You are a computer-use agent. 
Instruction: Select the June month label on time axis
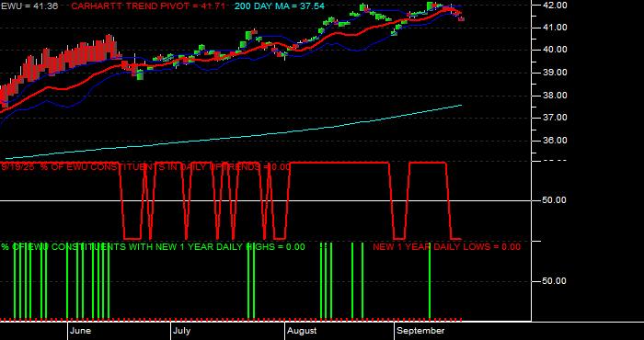[81, 331]
